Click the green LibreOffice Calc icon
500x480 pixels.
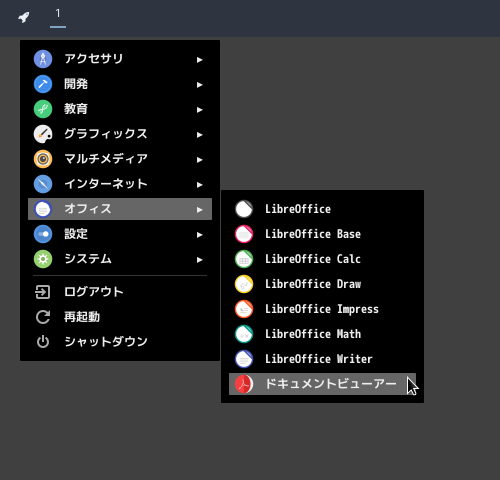click(x=244, y=259)
